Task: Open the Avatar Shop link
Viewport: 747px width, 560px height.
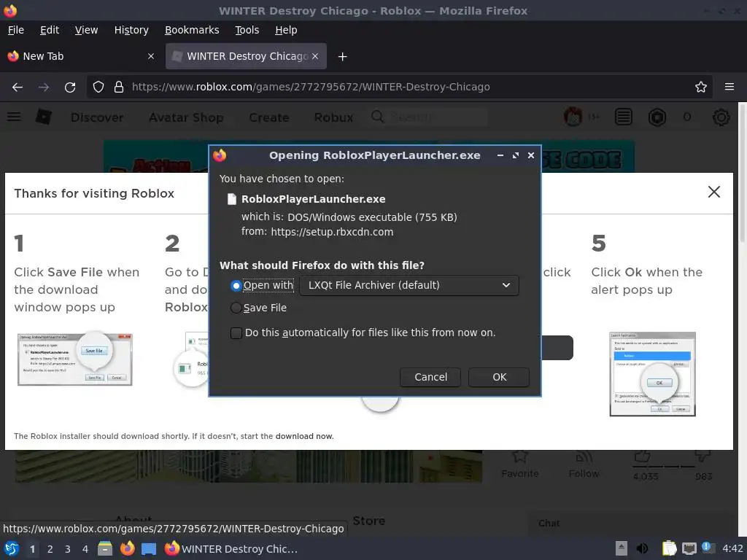Action: (x=186, y=117)
